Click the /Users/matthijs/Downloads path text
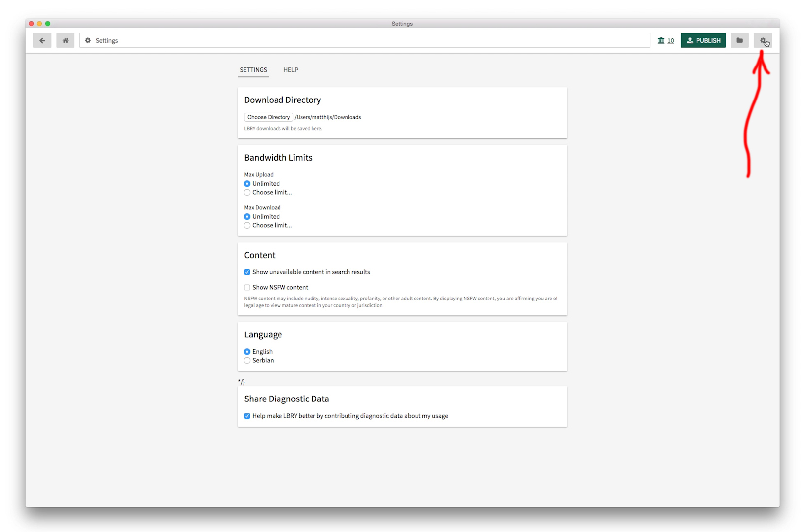 tap(328, 117)
